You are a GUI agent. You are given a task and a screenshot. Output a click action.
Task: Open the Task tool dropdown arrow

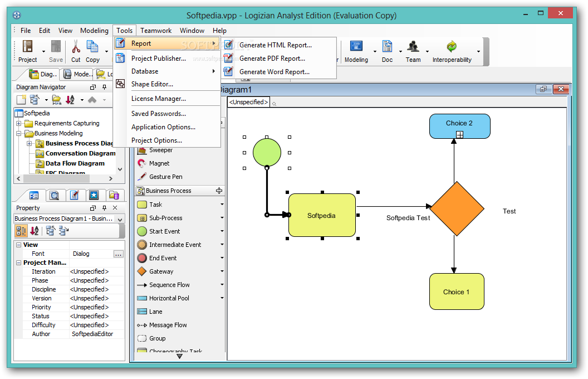pos(222,205)
